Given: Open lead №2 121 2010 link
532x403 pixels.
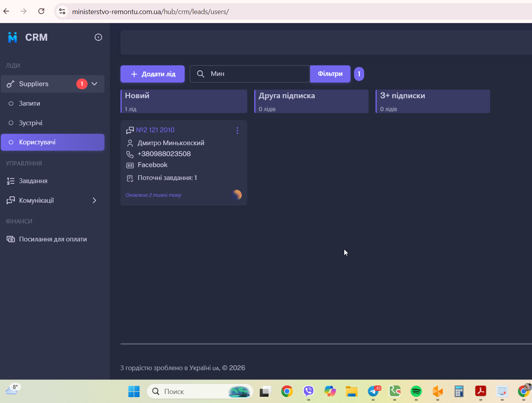Looking at the screenshot, I should point(155,130).
